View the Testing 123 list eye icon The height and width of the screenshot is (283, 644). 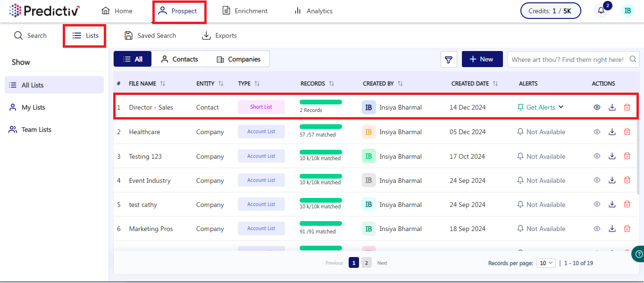(597, 156)
